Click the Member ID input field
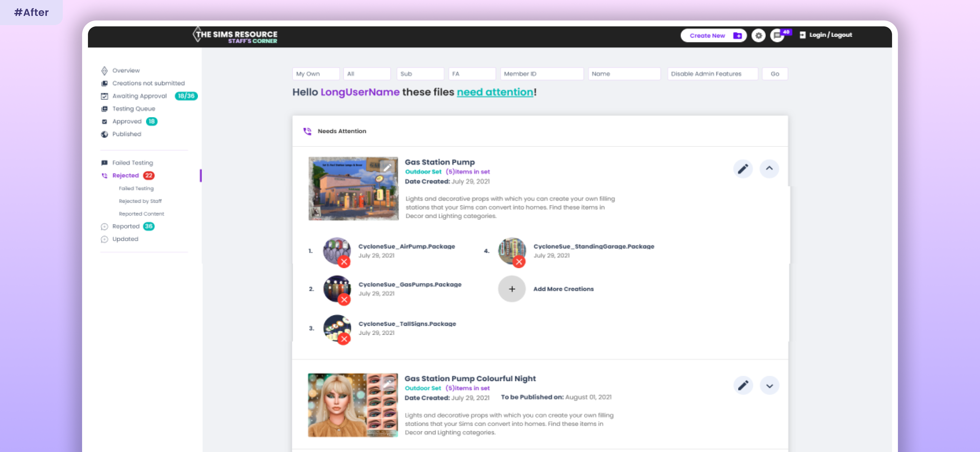980x452 pixels. pos(541,74)
